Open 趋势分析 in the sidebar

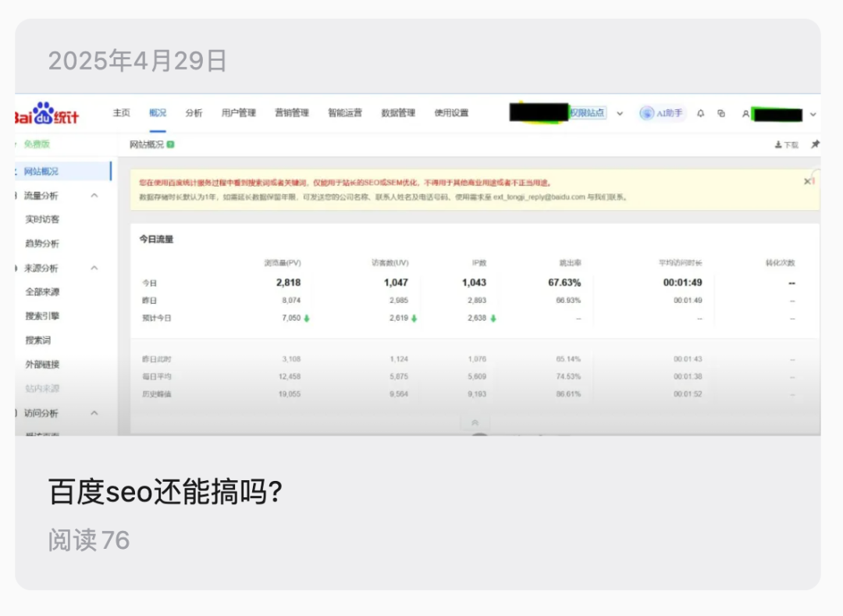(x=42, y=244)
